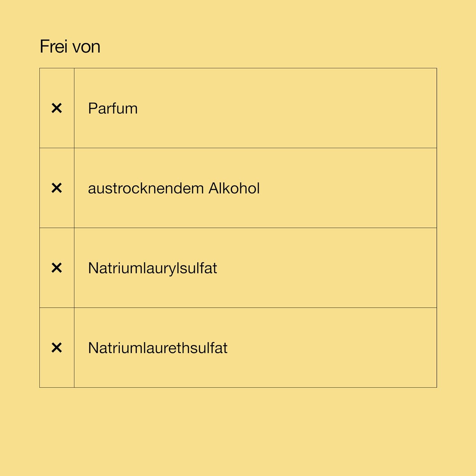Click the capital P in Parfum
The image size is (476, 476).
tap(92, 109)
